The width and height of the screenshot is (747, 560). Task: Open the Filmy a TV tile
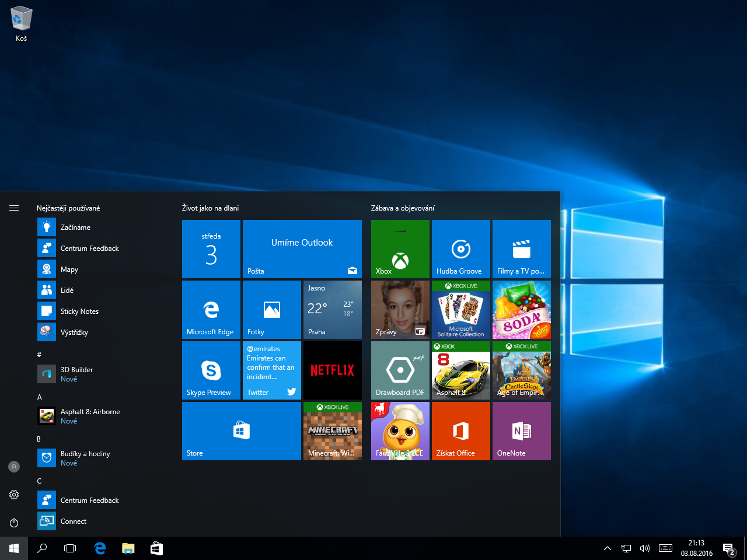pyautogui.click(x=522, y=249)
